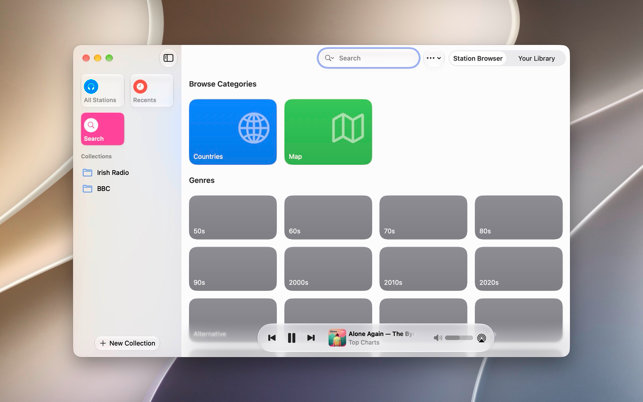Image resolution: width=643 pixels, height=402 pixels.
Task: Browse stations by Countries
Action: [233, 132]
